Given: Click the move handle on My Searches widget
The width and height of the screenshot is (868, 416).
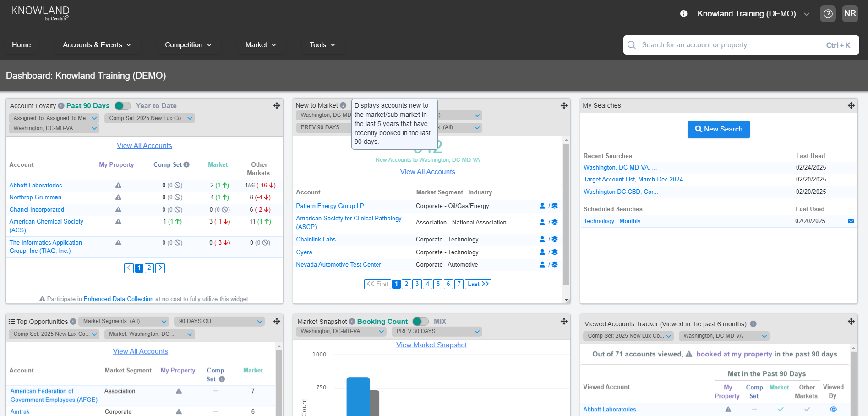Looking at the screenshot, I should [x=851, y=106].
